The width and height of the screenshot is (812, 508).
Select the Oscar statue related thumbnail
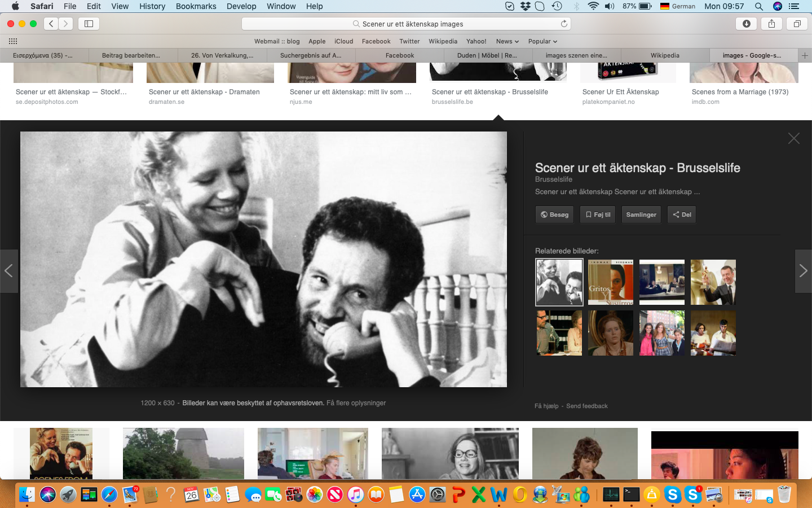point(713,282)
